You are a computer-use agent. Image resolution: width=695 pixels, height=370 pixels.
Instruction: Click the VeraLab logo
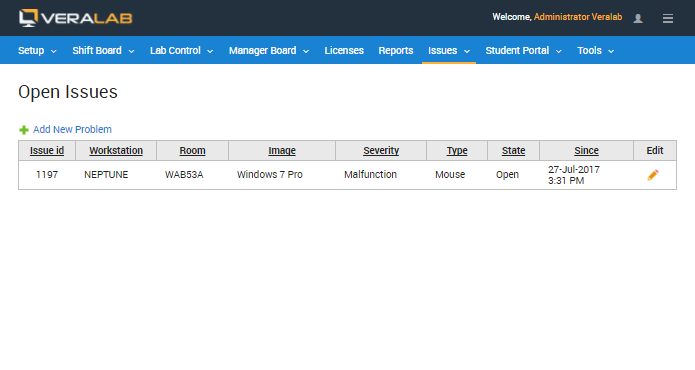76,18
